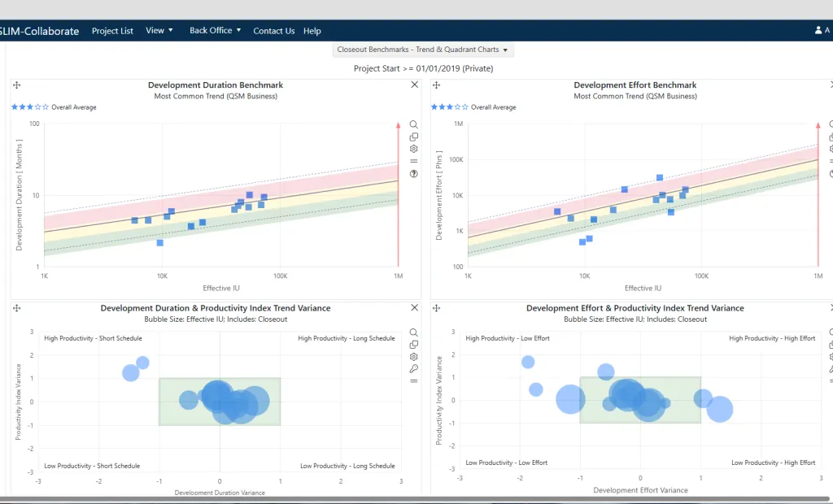Open gear settings on Duration Variance quadrant chart
This screenshot has width=833, height=504.
pyautogui.click(x=413, y=357)
